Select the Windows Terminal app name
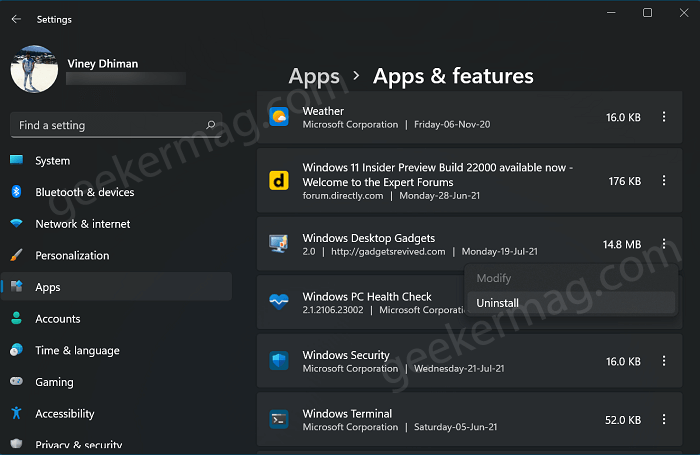This screenshot has width=700, height=455. tap(347, 413)
